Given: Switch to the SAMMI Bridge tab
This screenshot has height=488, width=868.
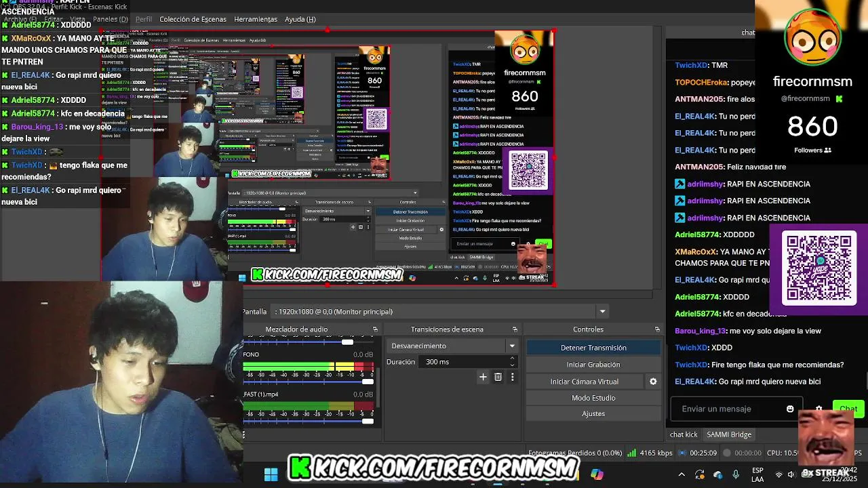Looking at the screenshot, I should click(729, 434).
